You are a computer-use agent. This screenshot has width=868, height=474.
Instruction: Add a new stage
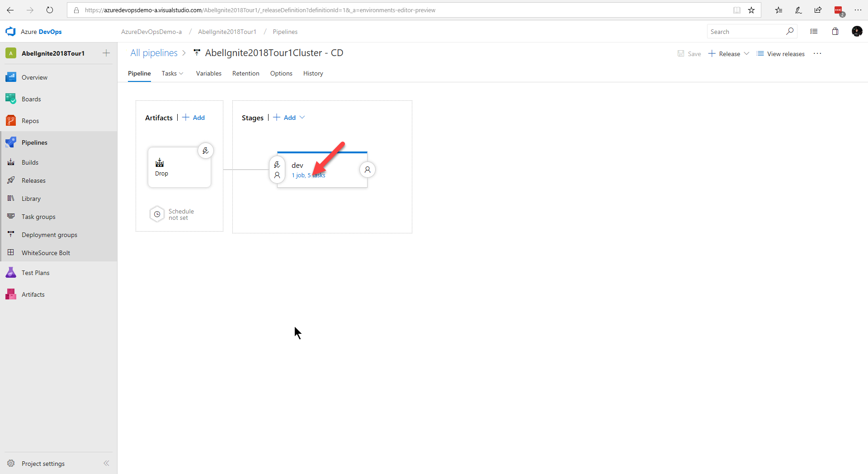[285, 118]
